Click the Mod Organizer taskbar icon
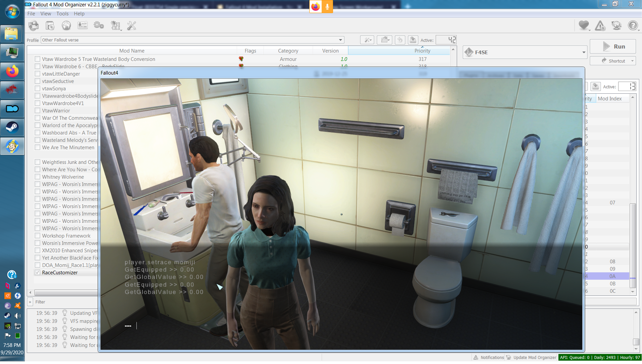Viewport: 642px width, 364px height. 12,109
